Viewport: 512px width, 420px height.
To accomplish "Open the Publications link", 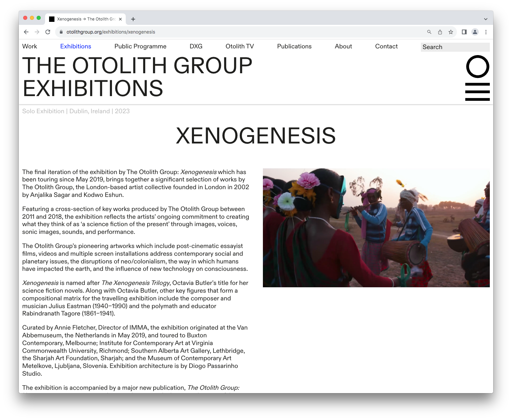I will [x=294, y=46].
